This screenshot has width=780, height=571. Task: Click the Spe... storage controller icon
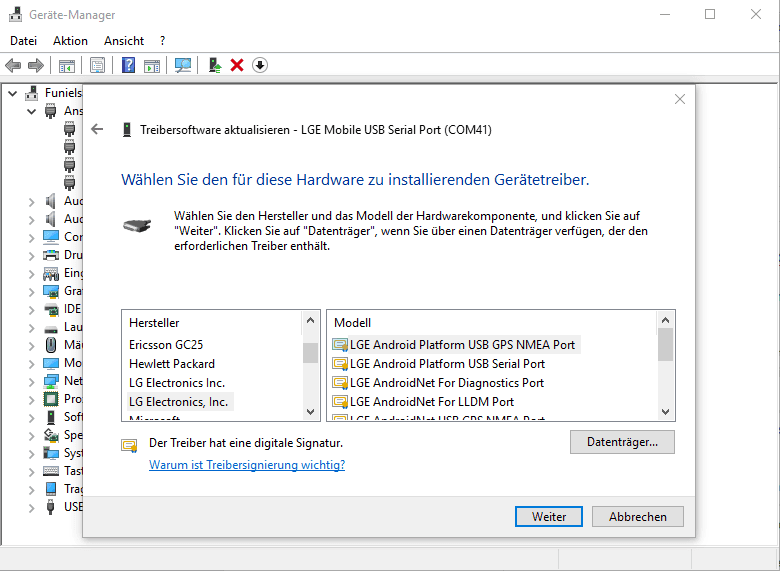point(51,435)
